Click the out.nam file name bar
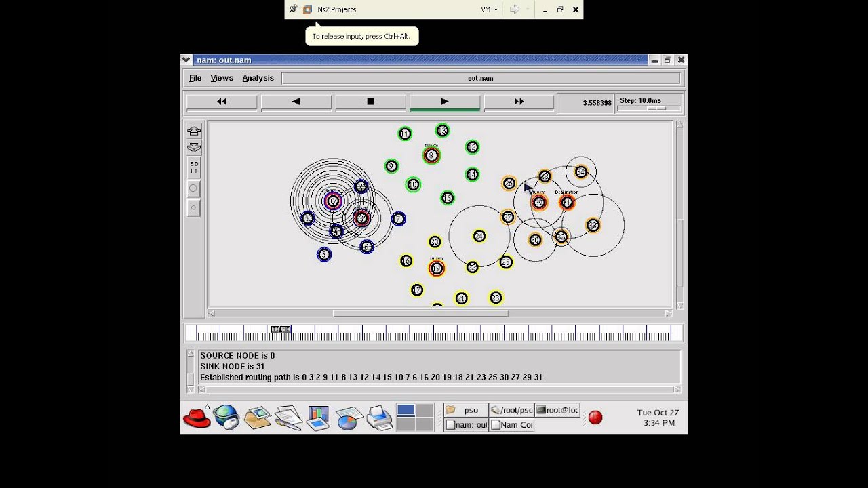The height and width of the screenshot is (488, 868). (481, 78)
